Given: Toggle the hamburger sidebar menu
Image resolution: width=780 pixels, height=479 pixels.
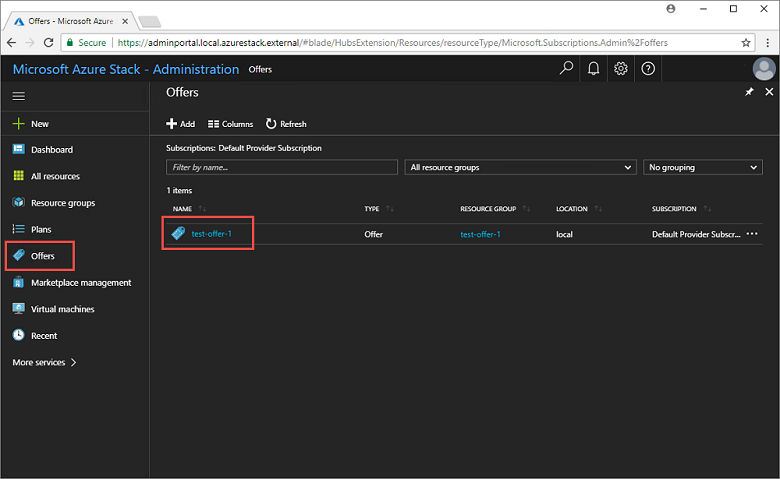Looking at the screenshot, I should [x=18, y=95].
